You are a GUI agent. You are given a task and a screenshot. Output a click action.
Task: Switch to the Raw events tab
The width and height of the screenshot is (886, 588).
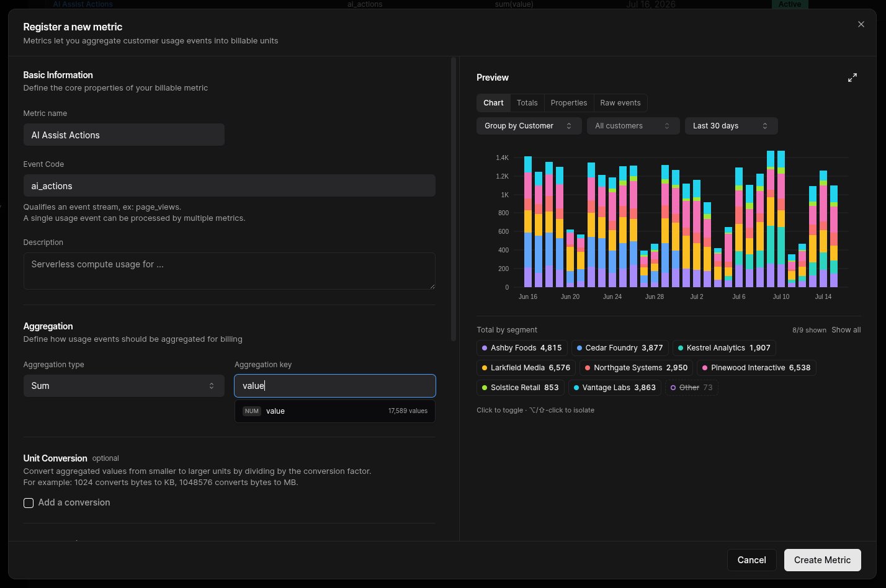(x=620, y=103)
